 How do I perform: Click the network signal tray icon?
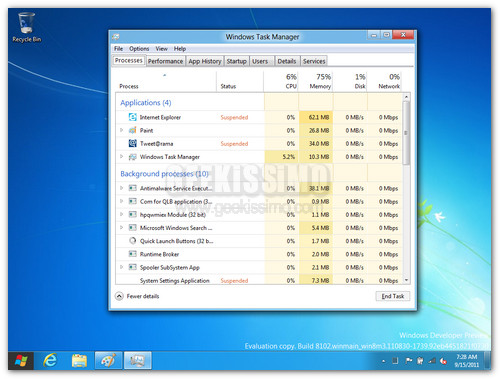432,361
